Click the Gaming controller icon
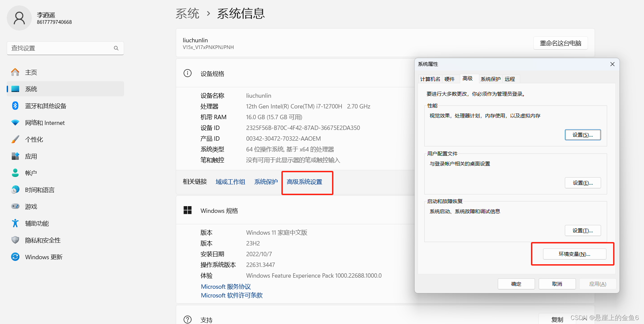The width and height of the screenshot is (644, 324). click(x=15, y=206)
